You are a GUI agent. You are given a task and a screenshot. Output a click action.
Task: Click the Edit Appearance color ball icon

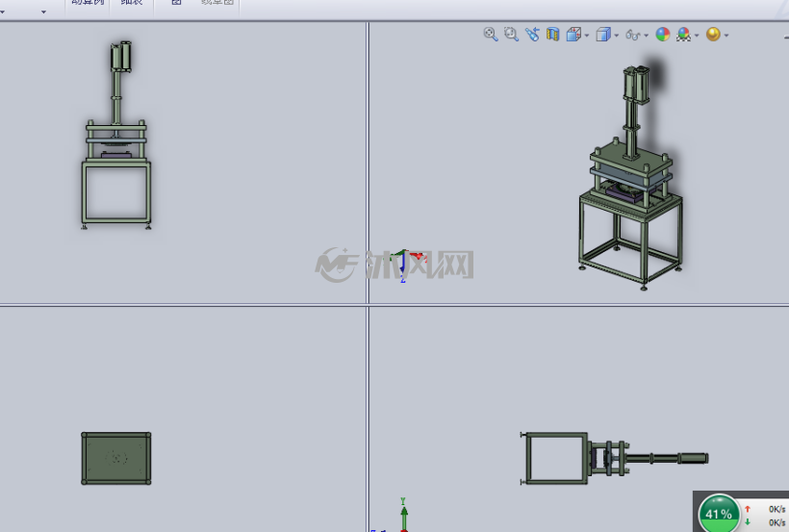(x=663, y=35)
